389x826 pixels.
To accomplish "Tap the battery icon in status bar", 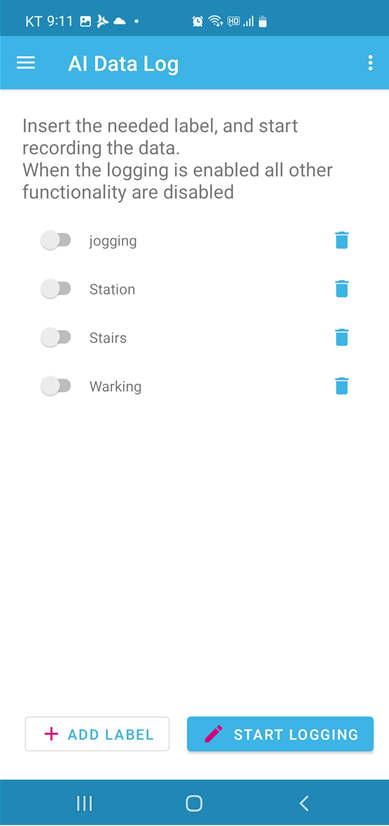I will [263, 21].
